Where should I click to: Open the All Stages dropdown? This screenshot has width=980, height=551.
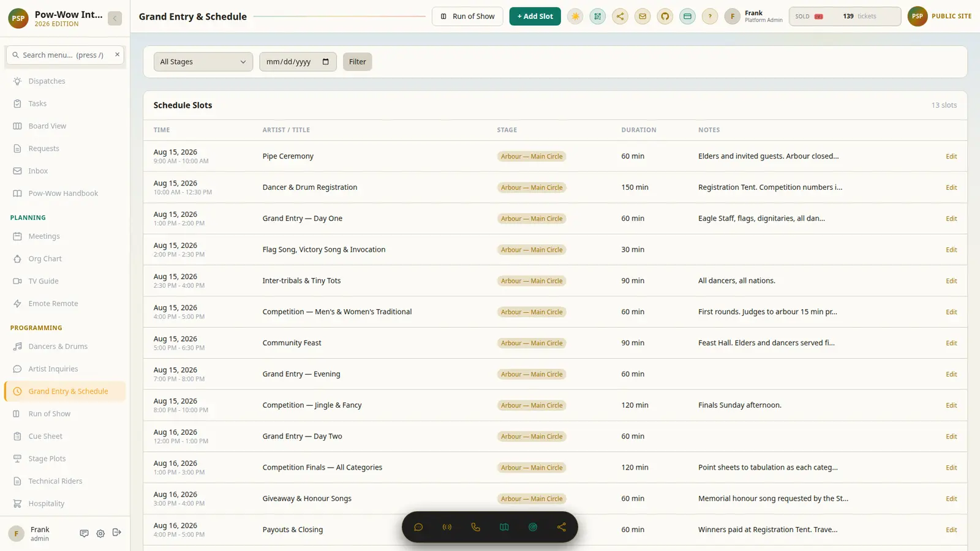[203, 62]
